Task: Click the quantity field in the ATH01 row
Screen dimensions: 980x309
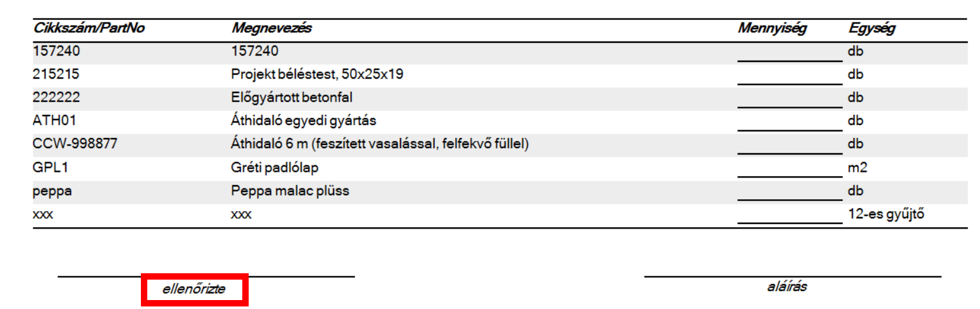Action: pyautogui.click(x=789, y=123)
